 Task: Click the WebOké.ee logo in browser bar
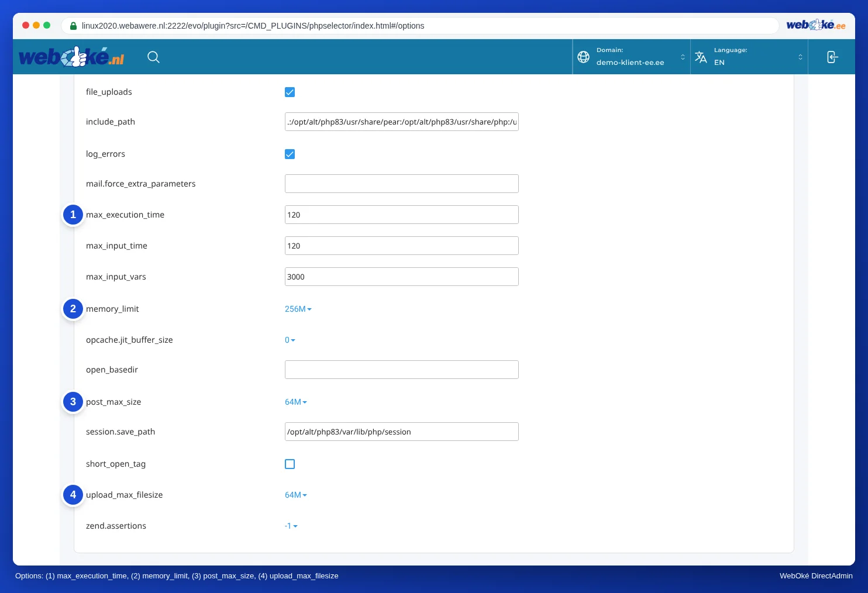tap(816, 25)
